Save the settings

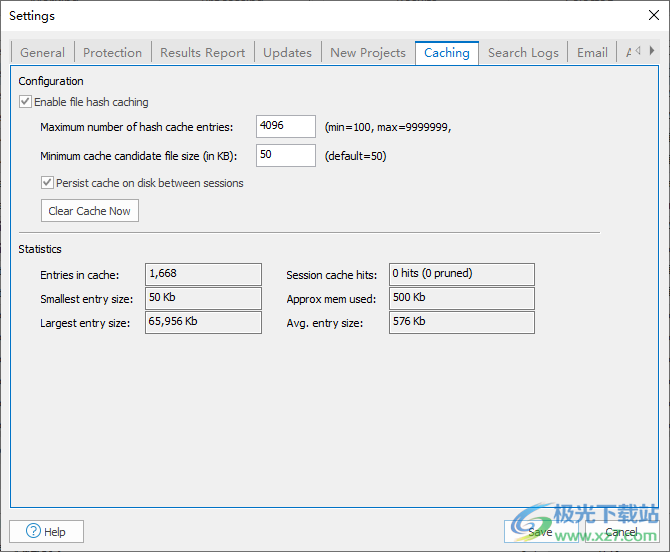coord(541,531)
